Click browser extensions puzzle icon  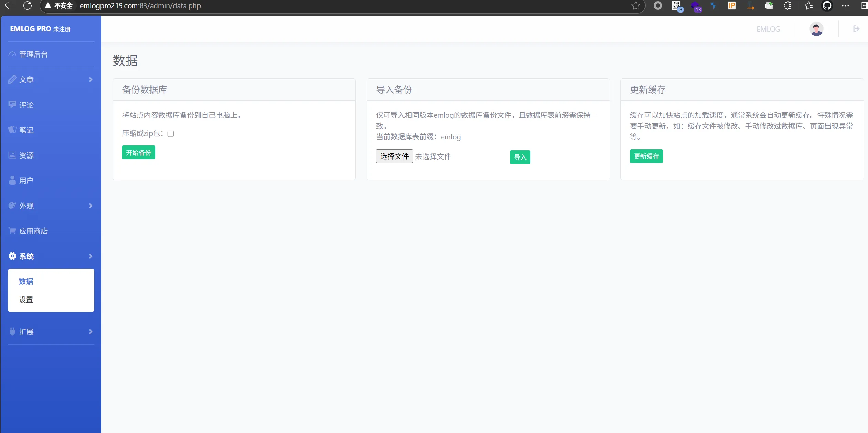(x=788, y=6)
